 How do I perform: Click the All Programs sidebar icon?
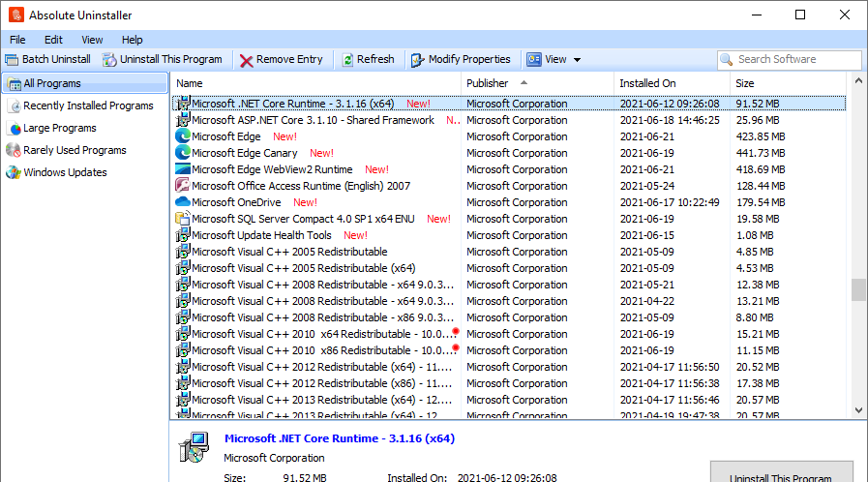(x=15, y=84)
